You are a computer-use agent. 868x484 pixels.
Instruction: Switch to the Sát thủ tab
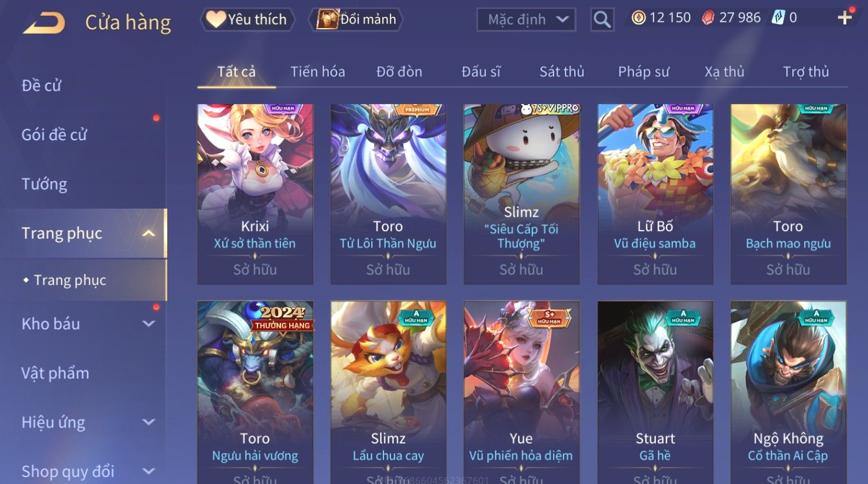coord(562,72)
